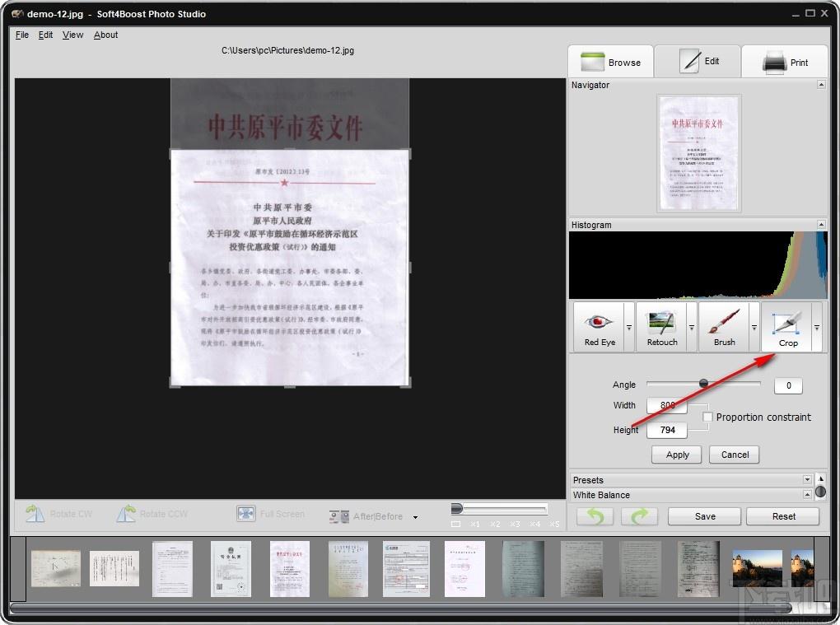Click the Full Screen icon

245,514
